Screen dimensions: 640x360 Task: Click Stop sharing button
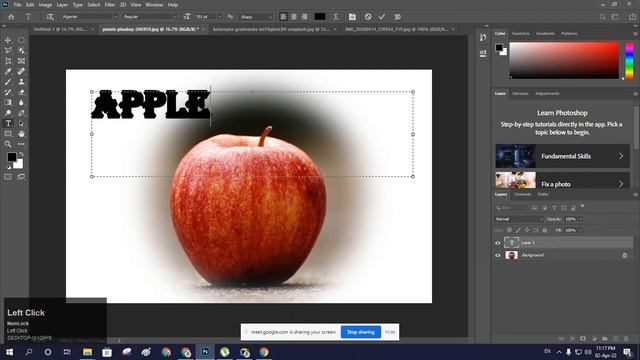pos(361,332)
